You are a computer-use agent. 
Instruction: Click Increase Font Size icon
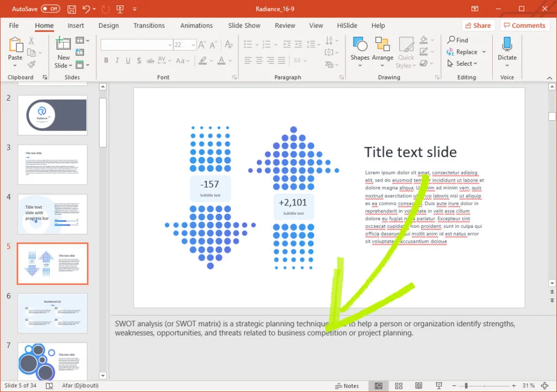[x=202, y=45]
